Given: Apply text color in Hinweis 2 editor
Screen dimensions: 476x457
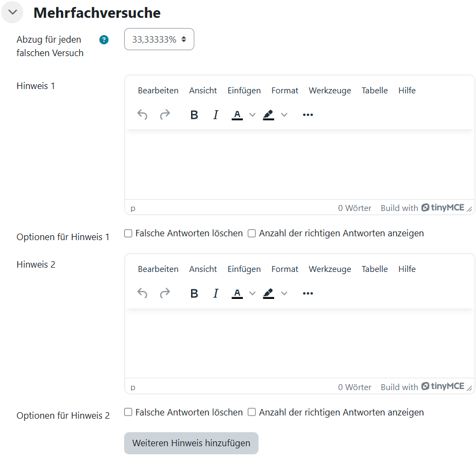Looking at the screenshot, I should 237,293.
